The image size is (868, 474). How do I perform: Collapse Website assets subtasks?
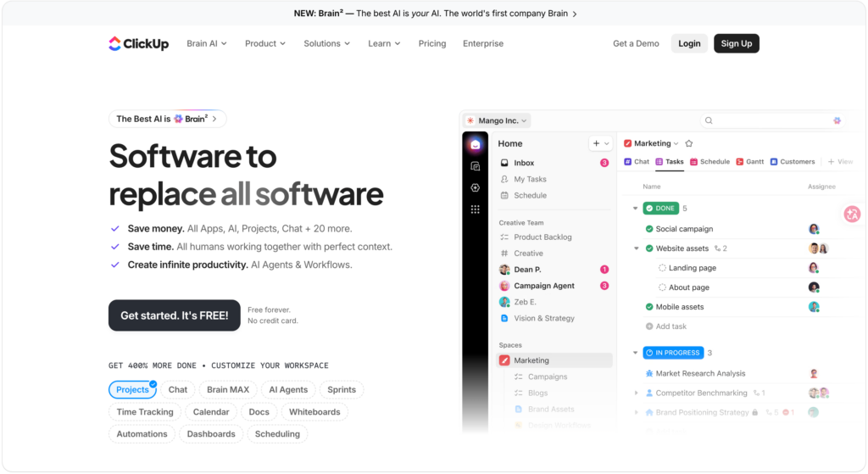(636, 248)
